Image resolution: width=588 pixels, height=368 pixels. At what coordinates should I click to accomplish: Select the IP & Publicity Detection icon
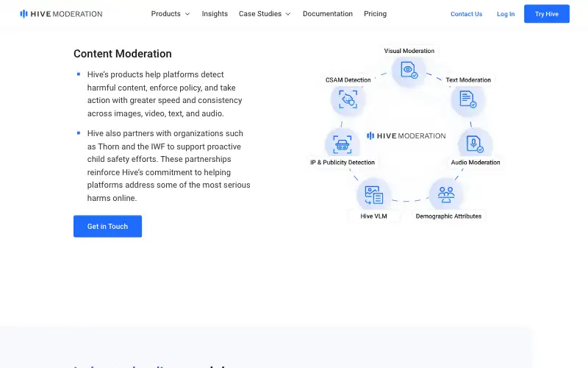pos(342,144)
